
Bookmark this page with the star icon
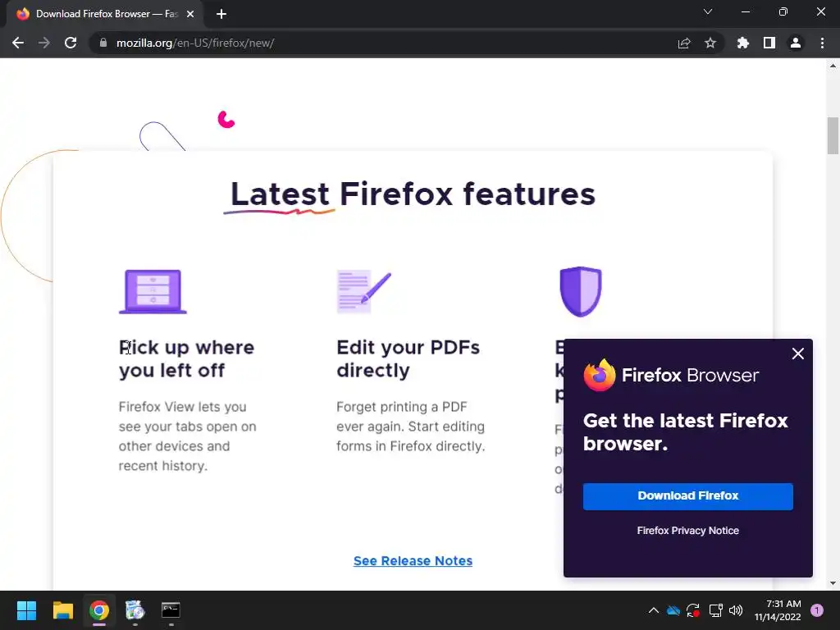[x=710, y=43]
